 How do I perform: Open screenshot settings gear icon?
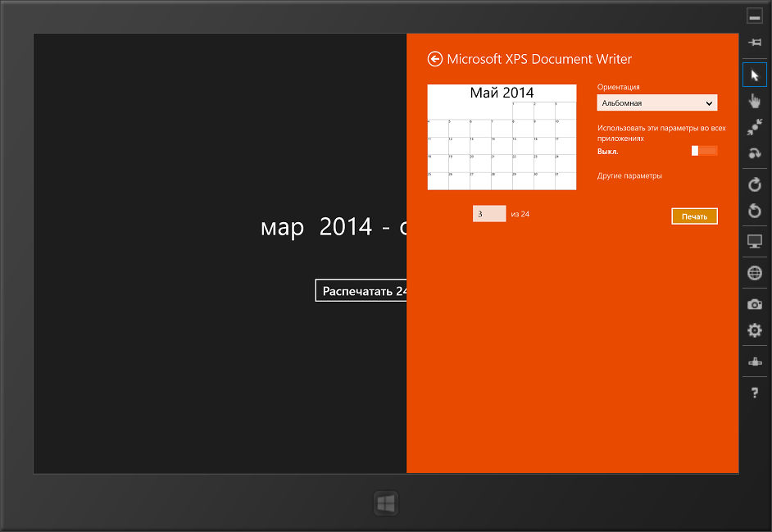coord(754,330)
